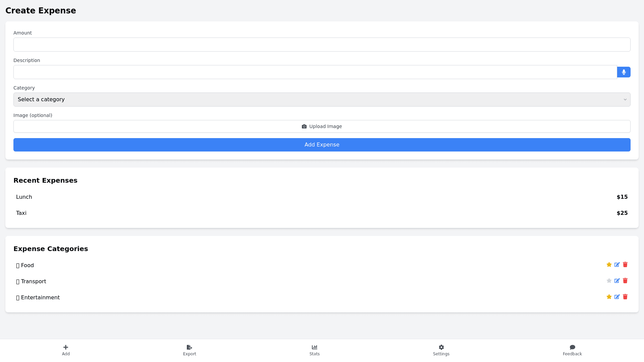Edit the Food category
This screenshot has width=644, height=362.
click(617, 265)
